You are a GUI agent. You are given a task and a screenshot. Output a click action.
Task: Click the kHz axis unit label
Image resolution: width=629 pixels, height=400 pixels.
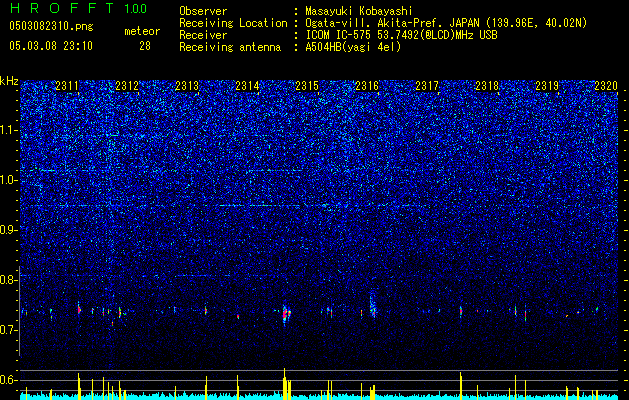9,81
